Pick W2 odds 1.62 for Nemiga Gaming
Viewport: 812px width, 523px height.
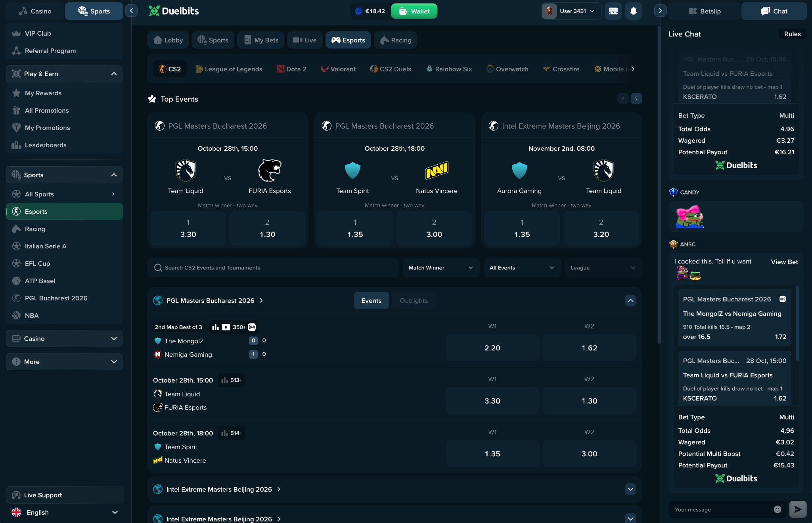coord(589,348)
